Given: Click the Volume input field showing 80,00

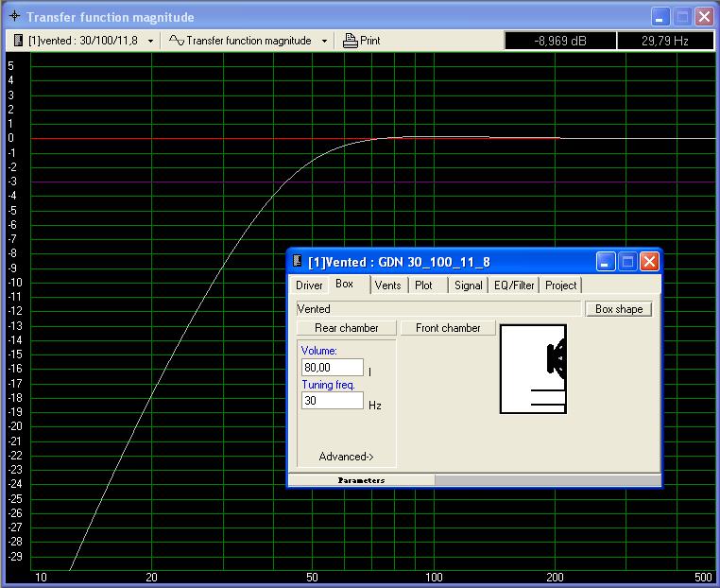Looking at the screenshot, I should (x=332, y=368).
